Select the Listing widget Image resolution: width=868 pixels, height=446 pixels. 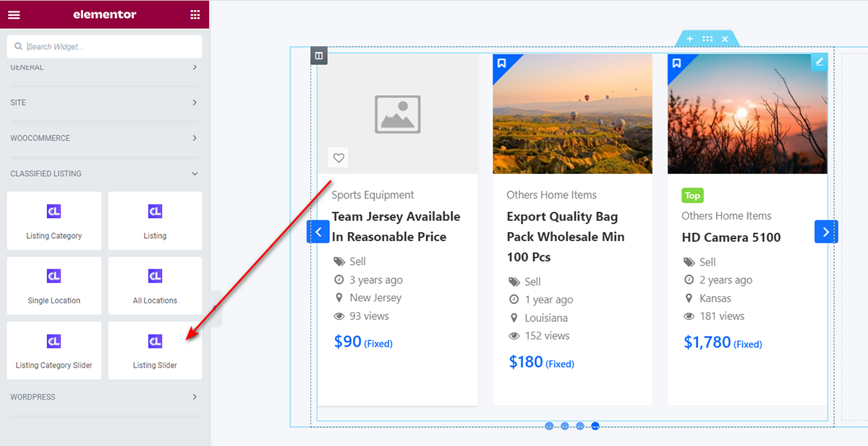click(156, 221)
